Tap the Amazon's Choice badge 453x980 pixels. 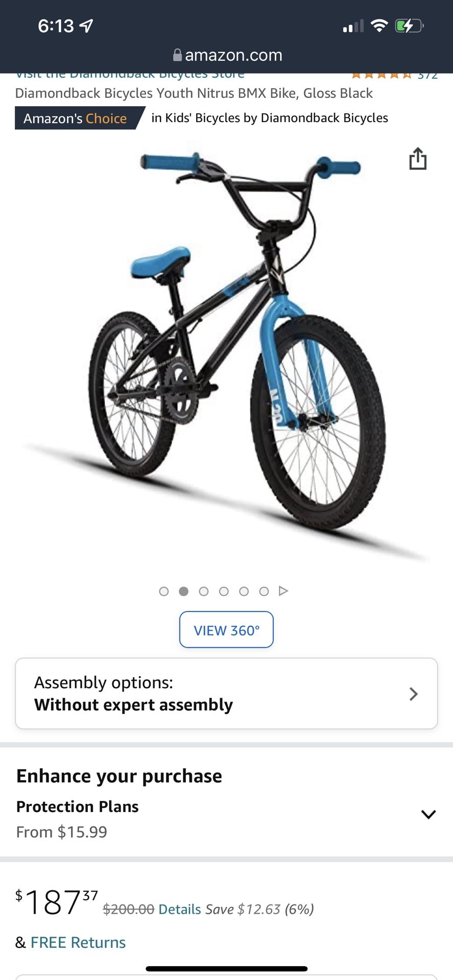[x=79, y=118]
